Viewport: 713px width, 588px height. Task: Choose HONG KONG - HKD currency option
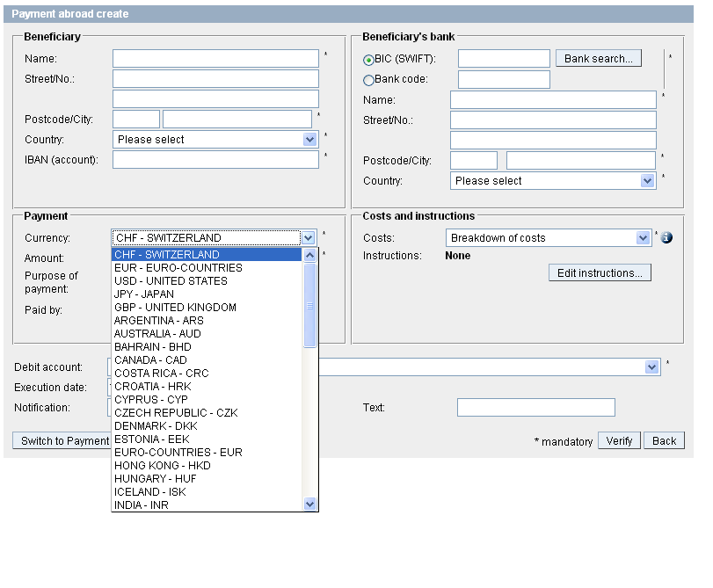207,466
